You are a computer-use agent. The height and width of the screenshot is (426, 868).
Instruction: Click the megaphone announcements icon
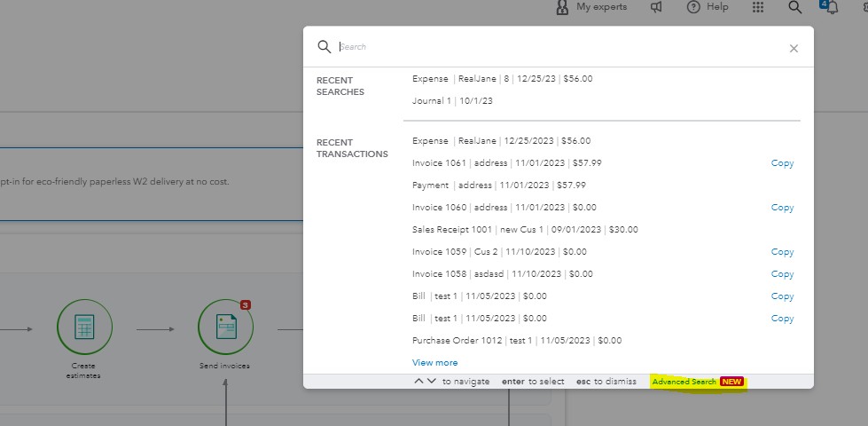pos(656,7)
